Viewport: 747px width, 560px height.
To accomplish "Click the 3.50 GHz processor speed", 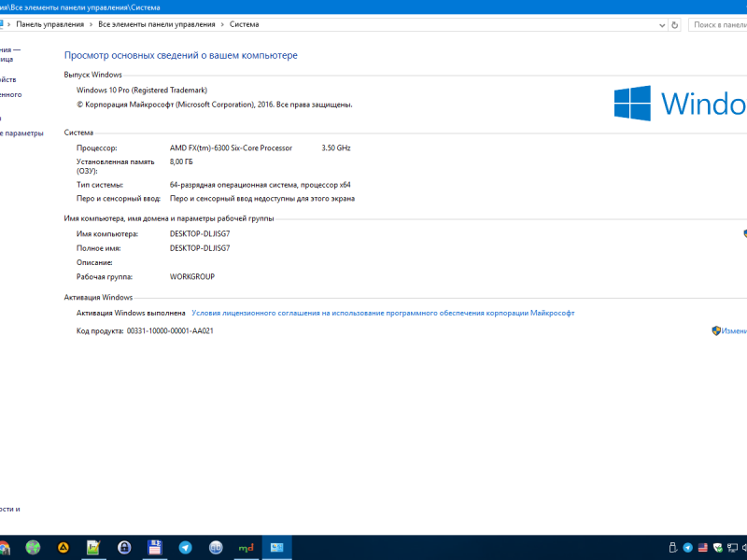I will click(x=336, y=148).
